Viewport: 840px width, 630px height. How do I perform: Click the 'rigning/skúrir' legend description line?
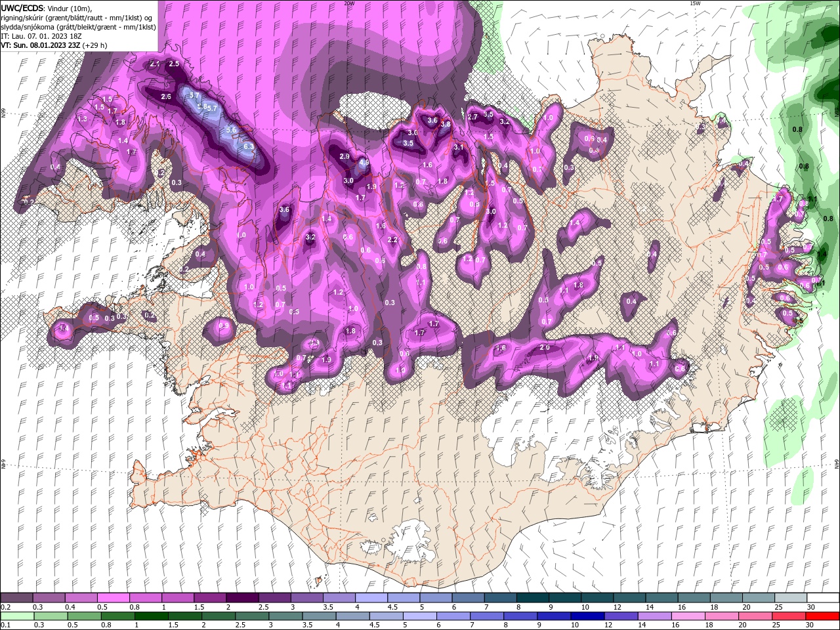75,18
